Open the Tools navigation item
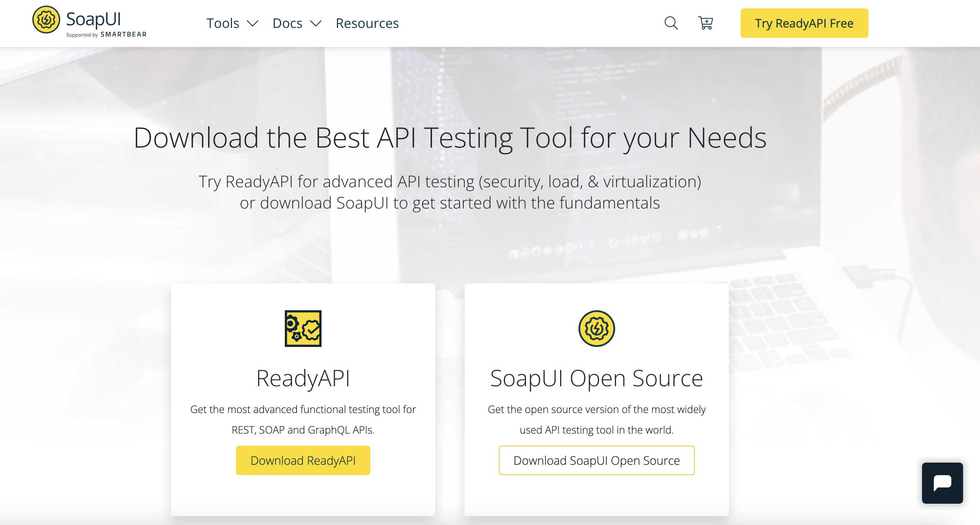Image resolution: width=980 pixels, height=525 pixels. pos(223,23)
